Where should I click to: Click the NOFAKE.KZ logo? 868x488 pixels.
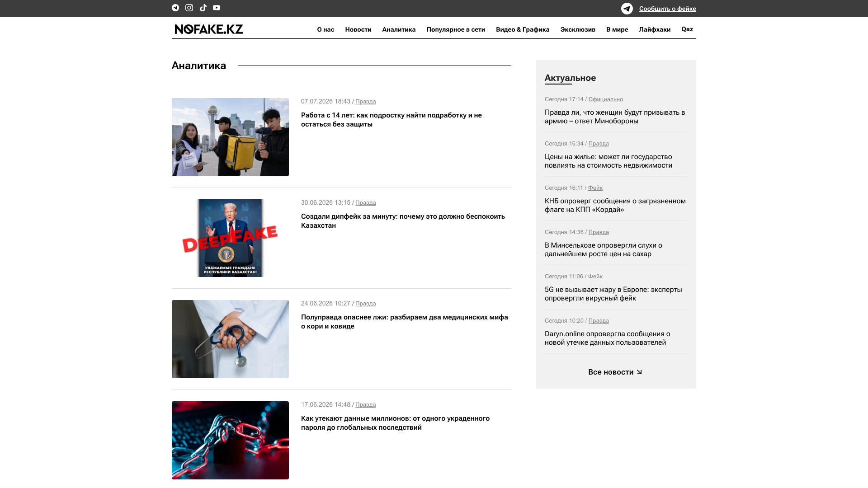coord(209,29)
